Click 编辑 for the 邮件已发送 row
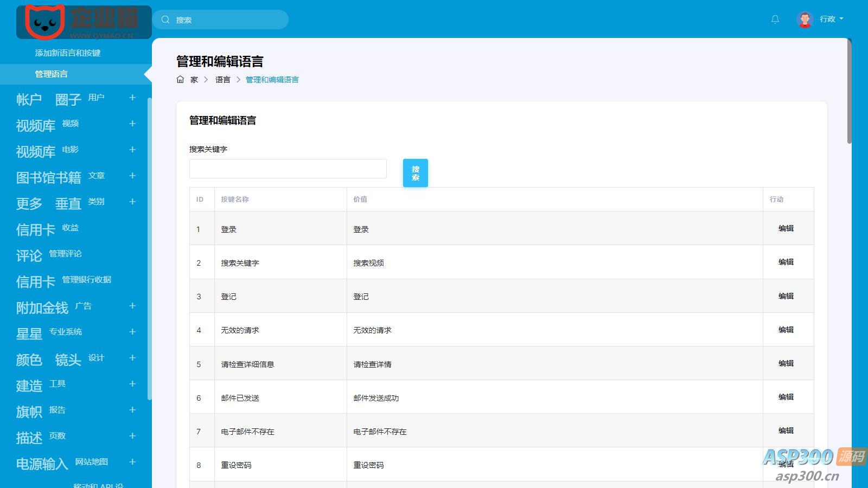Screen dimensions: 868x488 pos(786,397)
